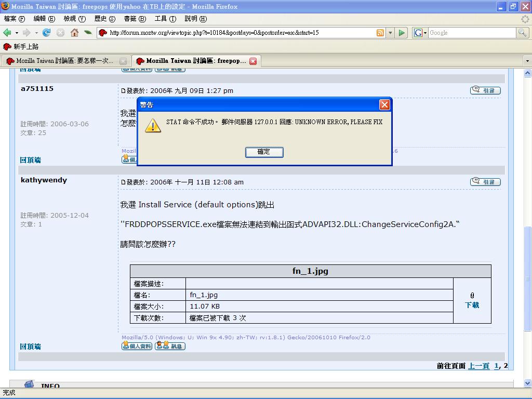Click the Firefox logo in title bar

pos(5,6)
